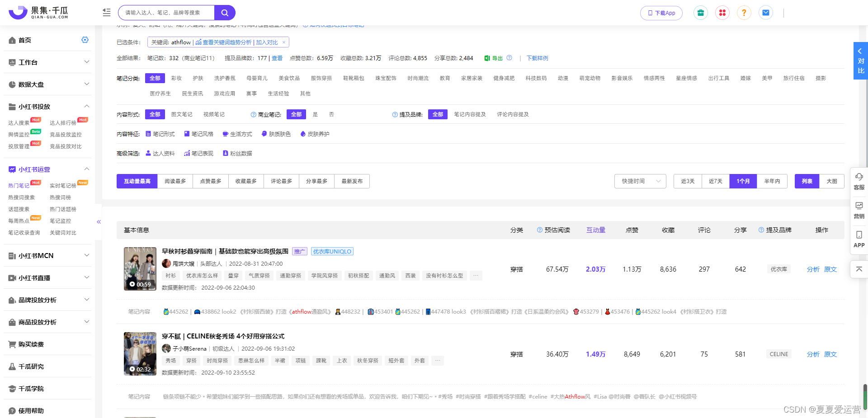Open the blue mail message icon
Screen dimensions: 868x418
(766, 13)
